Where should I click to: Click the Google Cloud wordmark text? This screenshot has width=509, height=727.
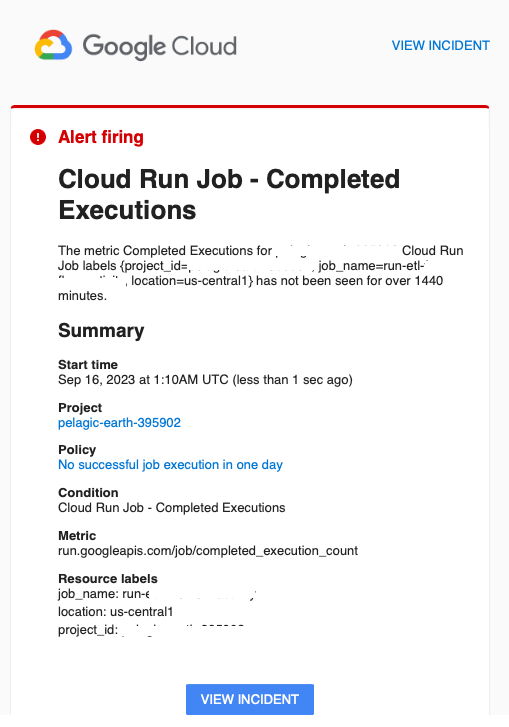click(159, 46)
